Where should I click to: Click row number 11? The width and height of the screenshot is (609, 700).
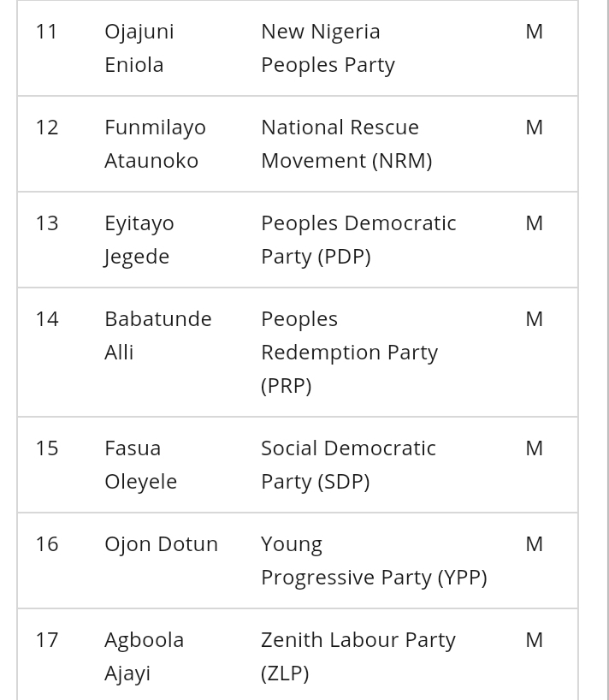(x=47, y=32)
